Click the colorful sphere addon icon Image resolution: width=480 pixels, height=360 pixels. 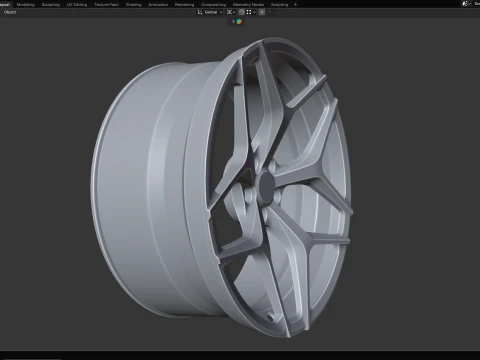coord(239,22)
